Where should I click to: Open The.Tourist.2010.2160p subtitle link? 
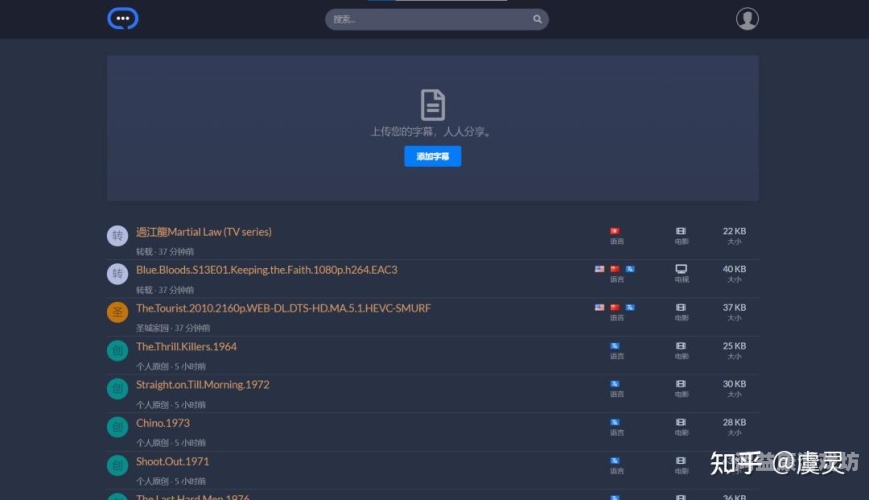[283, 308]
